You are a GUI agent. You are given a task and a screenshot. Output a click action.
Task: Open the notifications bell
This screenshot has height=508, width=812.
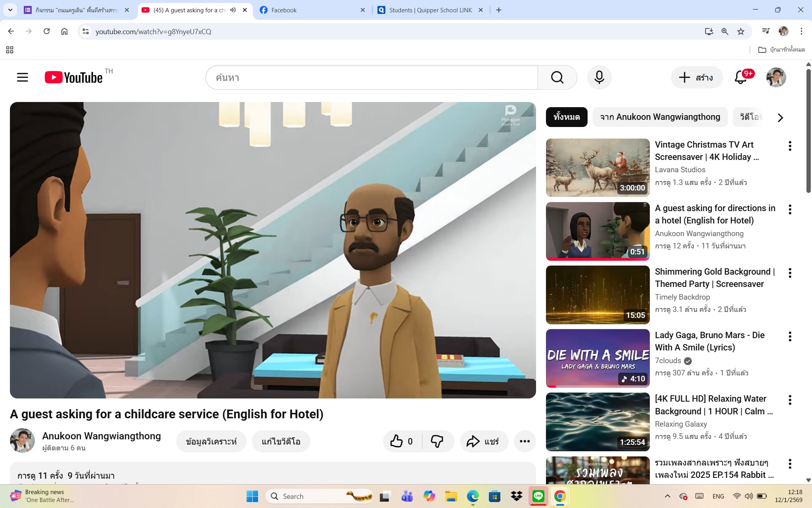tap(740, 77)
